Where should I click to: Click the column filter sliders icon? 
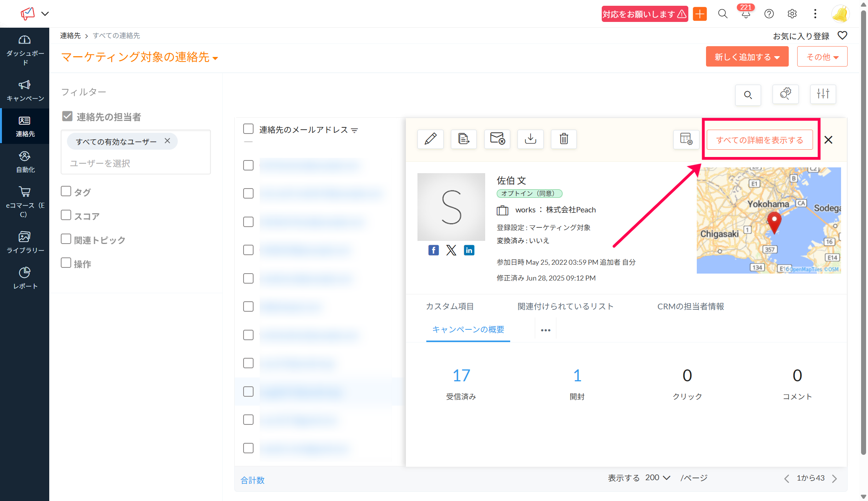pyautogui.click(x=823, y=94)
